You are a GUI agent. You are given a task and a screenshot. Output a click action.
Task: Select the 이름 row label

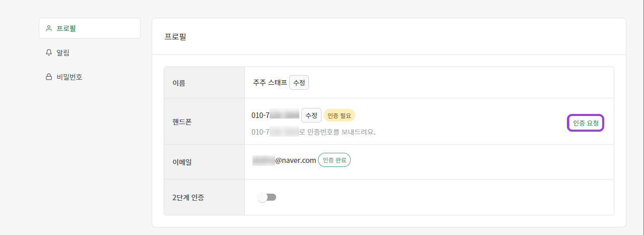coord(178,83)
